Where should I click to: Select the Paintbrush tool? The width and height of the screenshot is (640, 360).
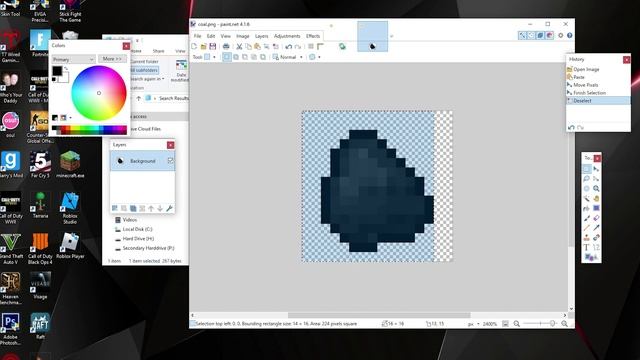click(587, 218)
